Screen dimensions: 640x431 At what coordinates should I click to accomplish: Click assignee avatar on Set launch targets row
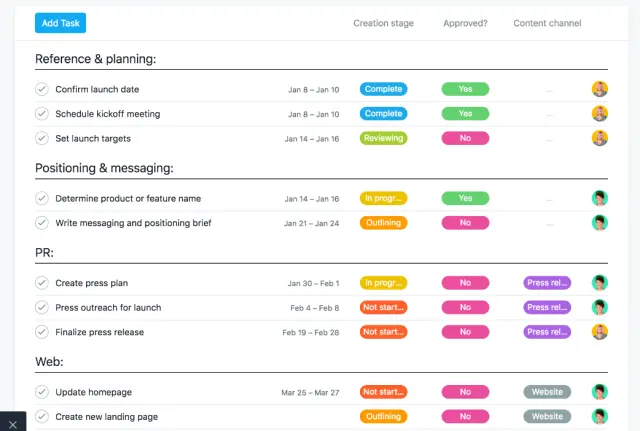click(x=599, y=138)
